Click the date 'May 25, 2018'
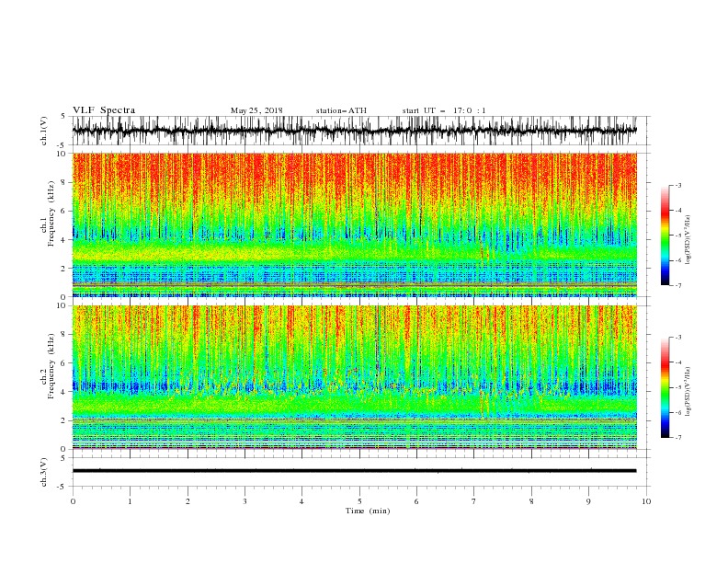Screen dimensions: 728x563 256,110
